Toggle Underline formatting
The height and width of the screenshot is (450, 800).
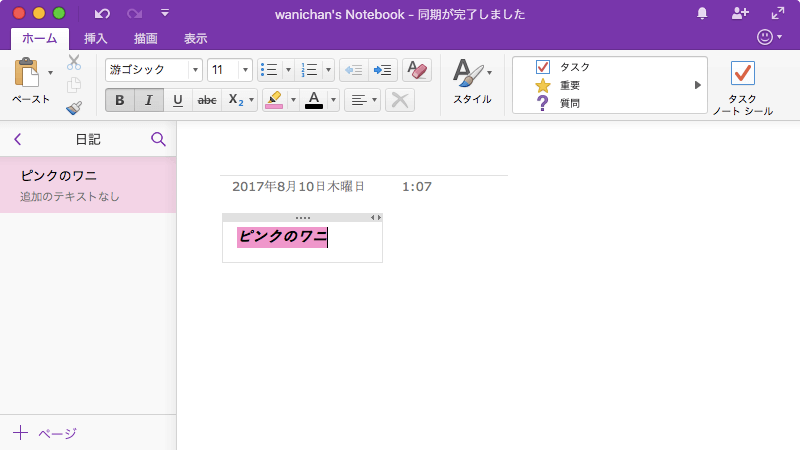tap(178, 100)
